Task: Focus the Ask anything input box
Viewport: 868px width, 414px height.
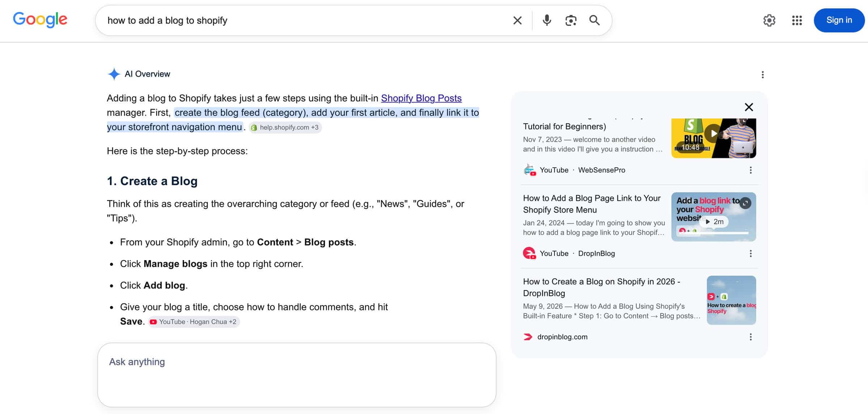Action: [297, 375]
